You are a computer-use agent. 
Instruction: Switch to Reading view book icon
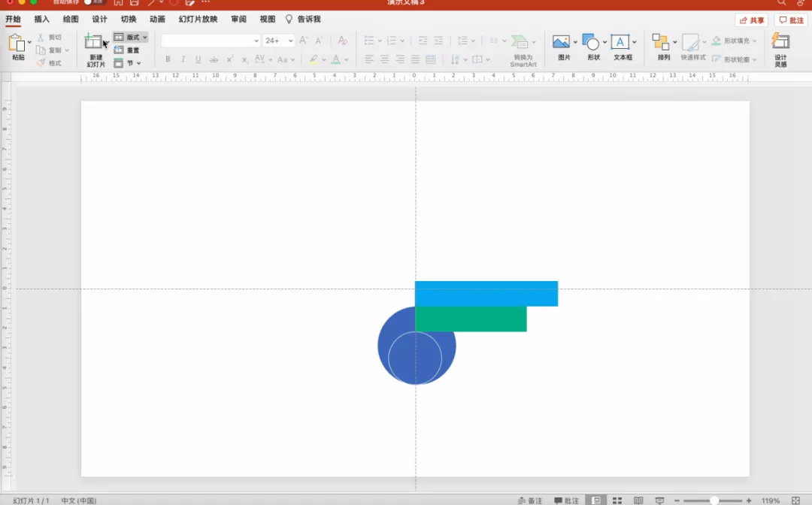(x=638, y=500)
